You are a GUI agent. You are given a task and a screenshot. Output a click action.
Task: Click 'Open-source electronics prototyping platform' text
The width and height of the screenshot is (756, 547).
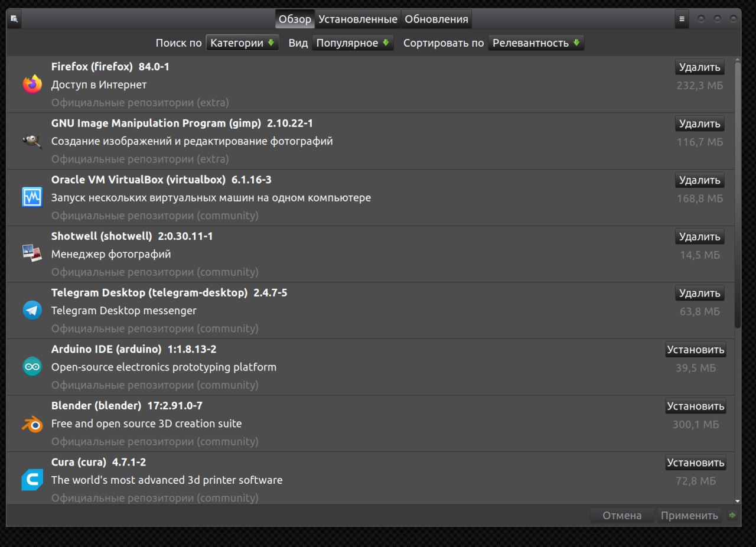(x=164, y=367)
